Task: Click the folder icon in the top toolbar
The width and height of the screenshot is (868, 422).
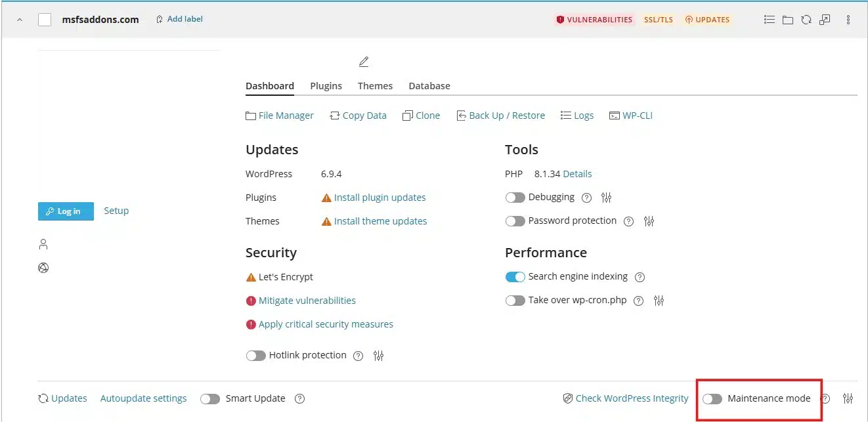Action: [x=788, y=19]
